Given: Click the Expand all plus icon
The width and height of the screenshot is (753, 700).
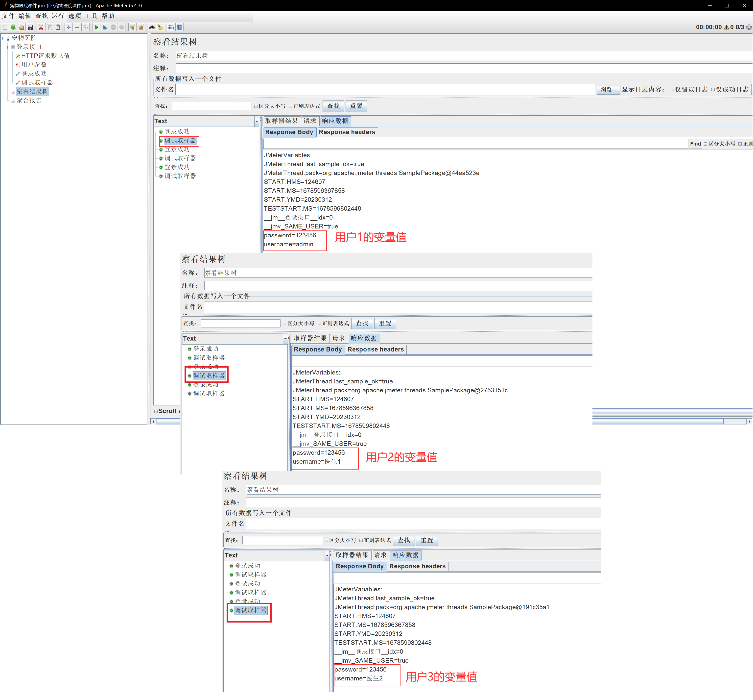Looking at the screenshot, I should (69, 27).
